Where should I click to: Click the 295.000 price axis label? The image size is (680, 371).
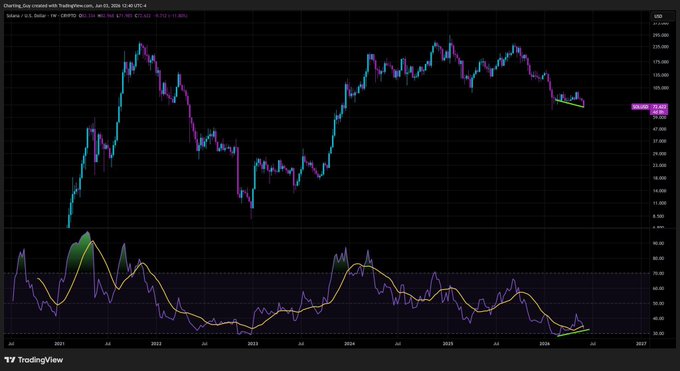pyautogui.click(x=660, y=35)
